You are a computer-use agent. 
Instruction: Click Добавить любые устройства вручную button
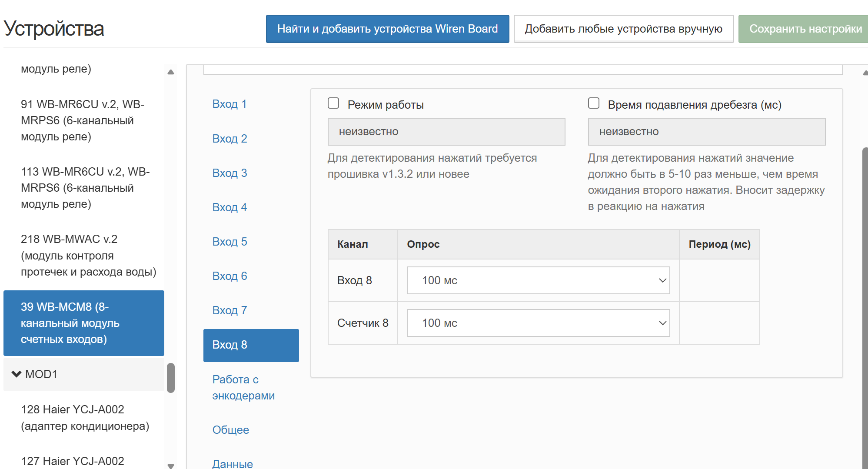(x=623, y=29)
